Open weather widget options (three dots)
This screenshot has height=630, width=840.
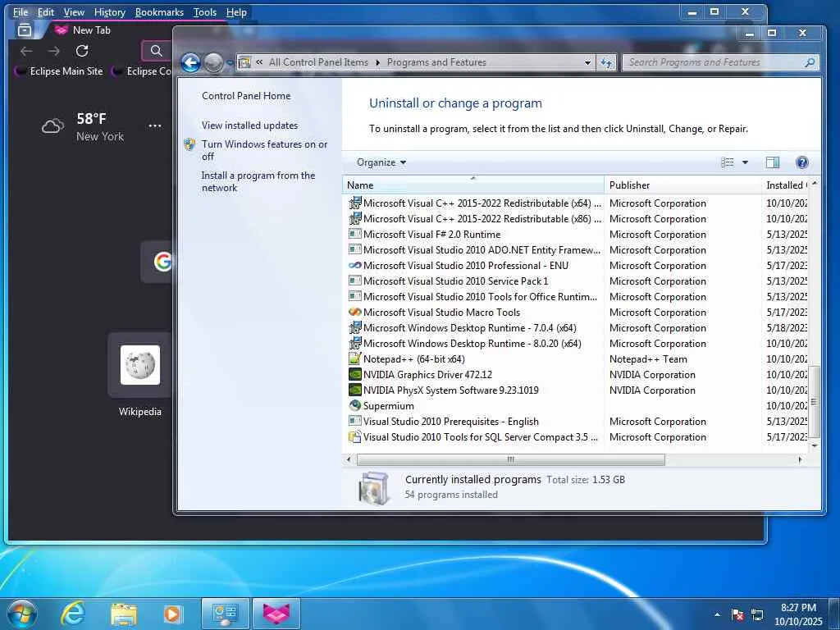[155, 126]
